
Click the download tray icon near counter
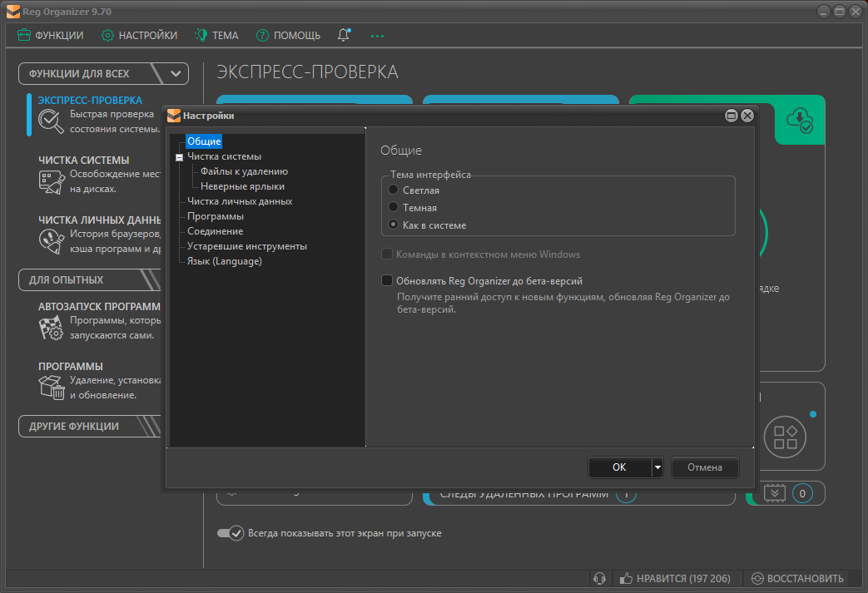pos(775,493)
